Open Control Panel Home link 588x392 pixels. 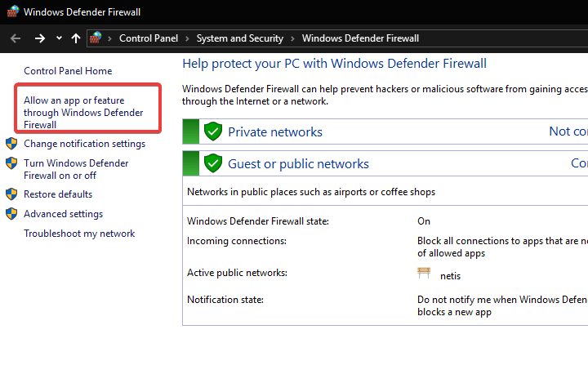click(x=68, y=71)
